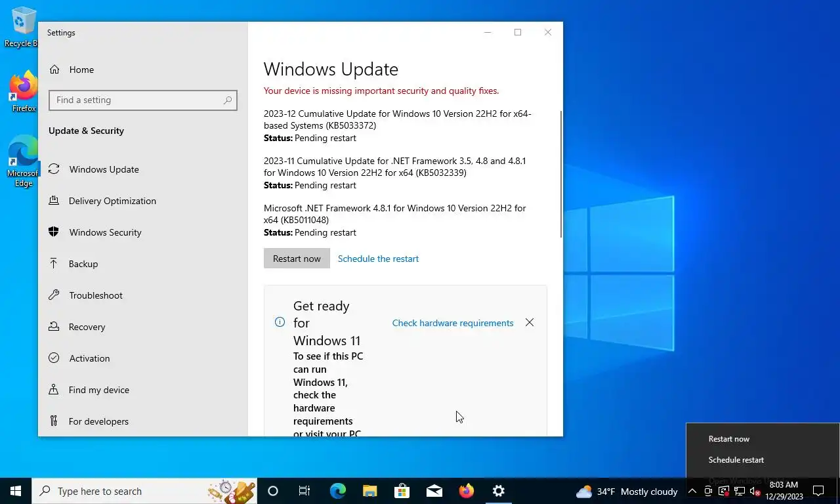Viewport: 840px width, 504px height.
Task: Click the Windows Update page title
Action: pyautogui.click(x=331, y=69)
